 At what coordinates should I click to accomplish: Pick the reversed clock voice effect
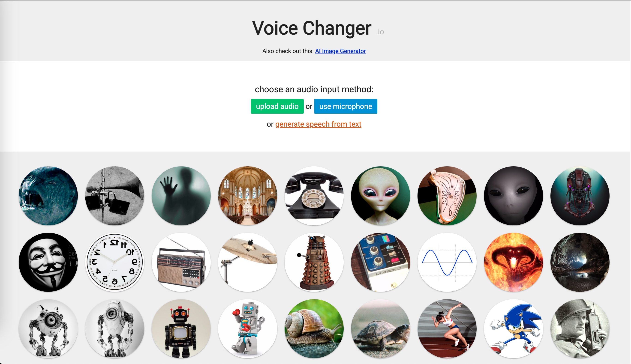[115, 262]
